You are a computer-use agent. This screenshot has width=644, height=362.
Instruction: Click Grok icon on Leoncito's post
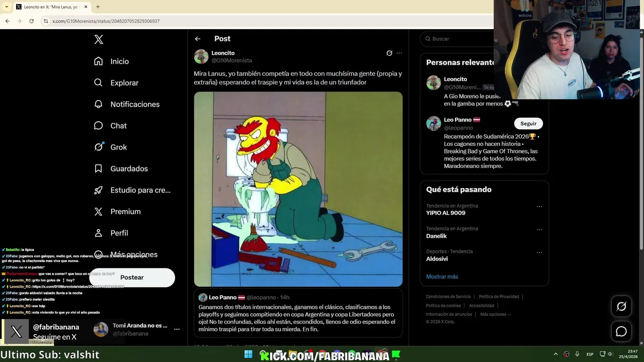click(389, 53)
